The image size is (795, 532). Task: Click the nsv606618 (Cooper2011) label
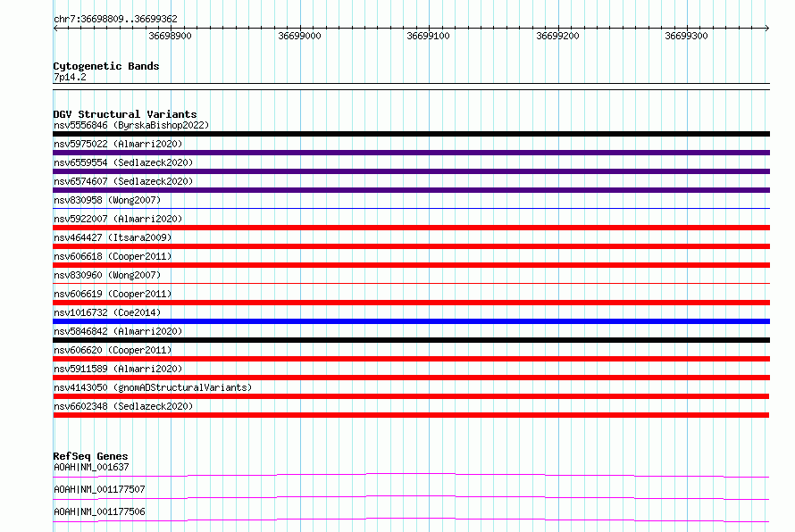pos(113,256)
